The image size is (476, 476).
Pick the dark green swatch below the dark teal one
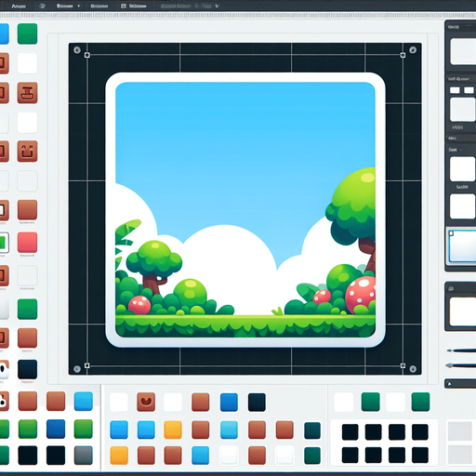pyautogui.click(x=312, y=456)
